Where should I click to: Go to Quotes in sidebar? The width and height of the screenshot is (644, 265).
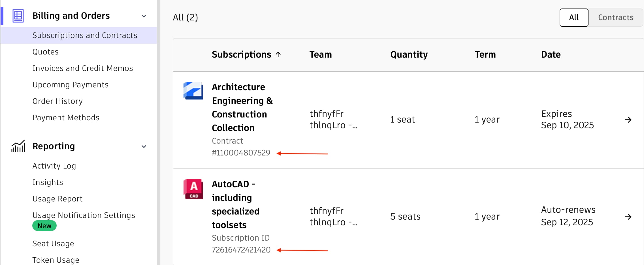[45, 52]
